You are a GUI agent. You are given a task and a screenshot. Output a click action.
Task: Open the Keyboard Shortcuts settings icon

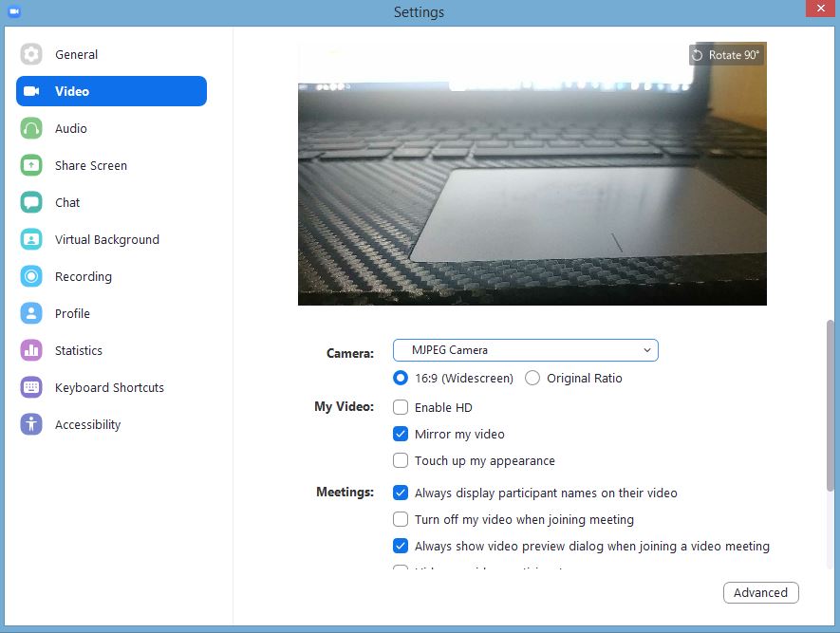point(31,387)
